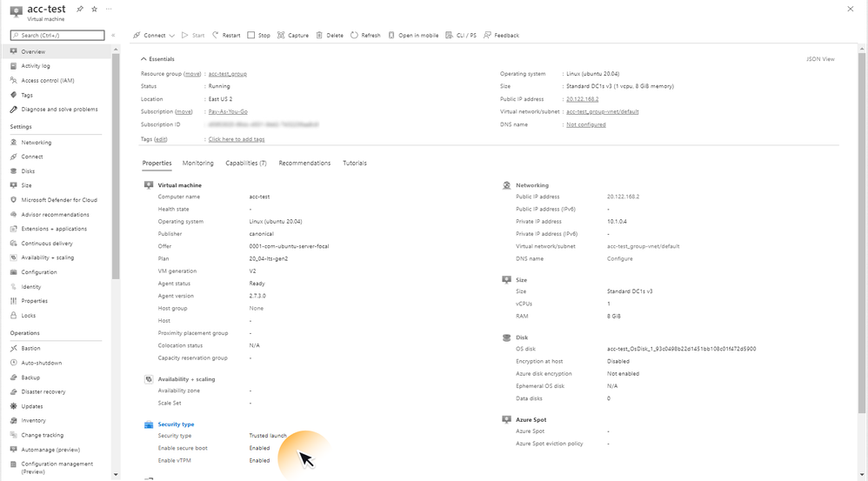This screenshot has width=868, height=481.
Task: Click the sidebar search box
Action: (57, 35)
